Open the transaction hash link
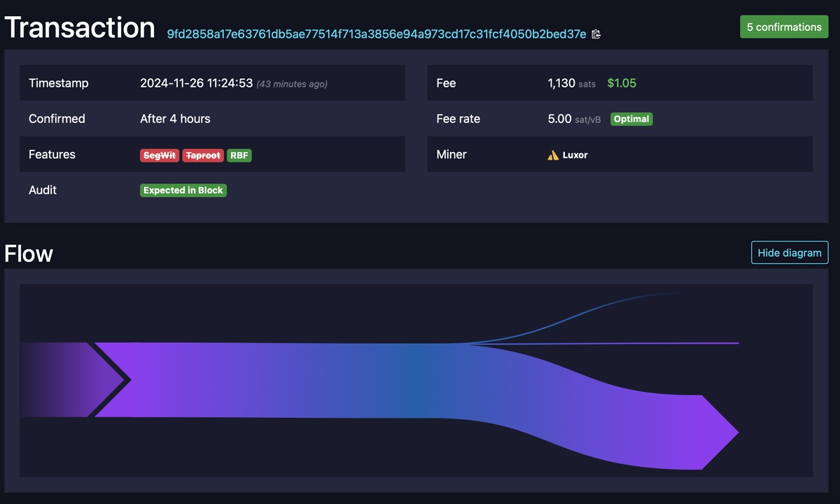Image resolution: width=840 pixels, height=504 pixels. (376, 34)
